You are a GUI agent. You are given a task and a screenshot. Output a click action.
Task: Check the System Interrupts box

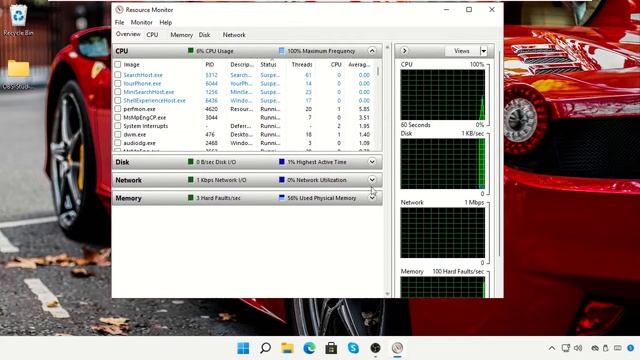(118, 126)
